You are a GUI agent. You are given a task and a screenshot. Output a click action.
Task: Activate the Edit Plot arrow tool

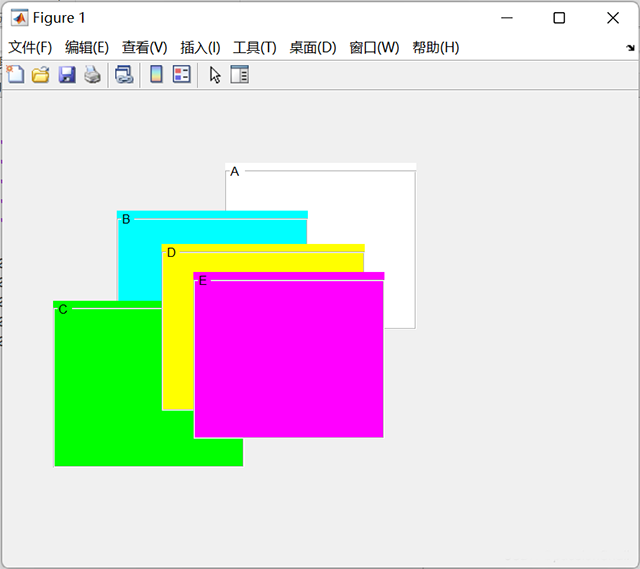215,75
